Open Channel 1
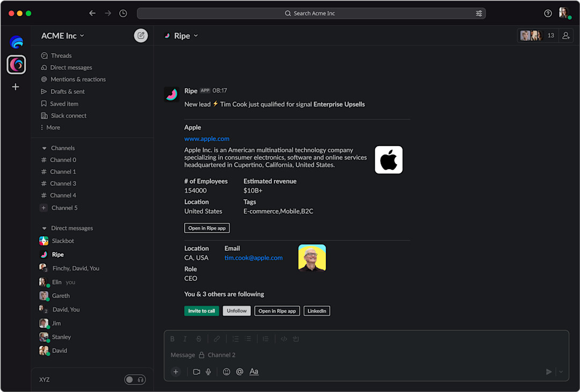The width and height of the screenshot is (580, 392). [59, 172]
